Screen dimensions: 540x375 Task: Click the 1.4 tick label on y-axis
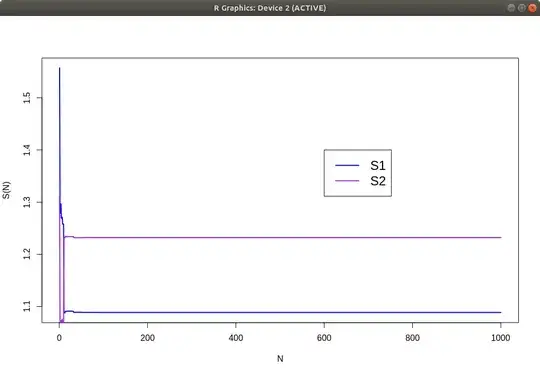(27, 150)
